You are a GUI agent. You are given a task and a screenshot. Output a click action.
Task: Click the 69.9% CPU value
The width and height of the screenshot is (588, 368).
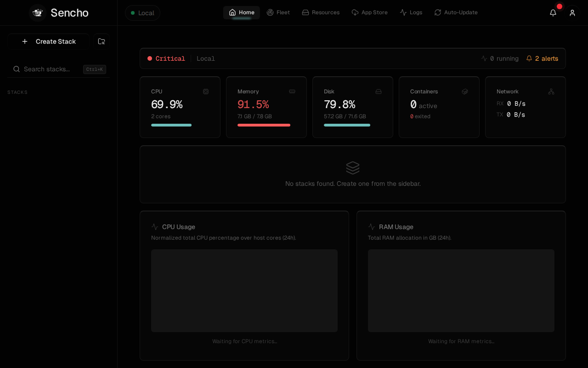pyautogui.click(x=167, y=104)
